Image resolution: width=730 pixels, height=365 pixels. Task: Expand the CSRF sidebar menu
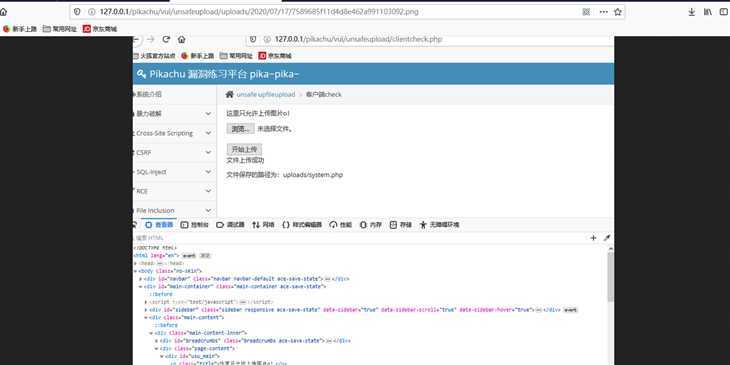pyautogui.click(x=174, y=152)
